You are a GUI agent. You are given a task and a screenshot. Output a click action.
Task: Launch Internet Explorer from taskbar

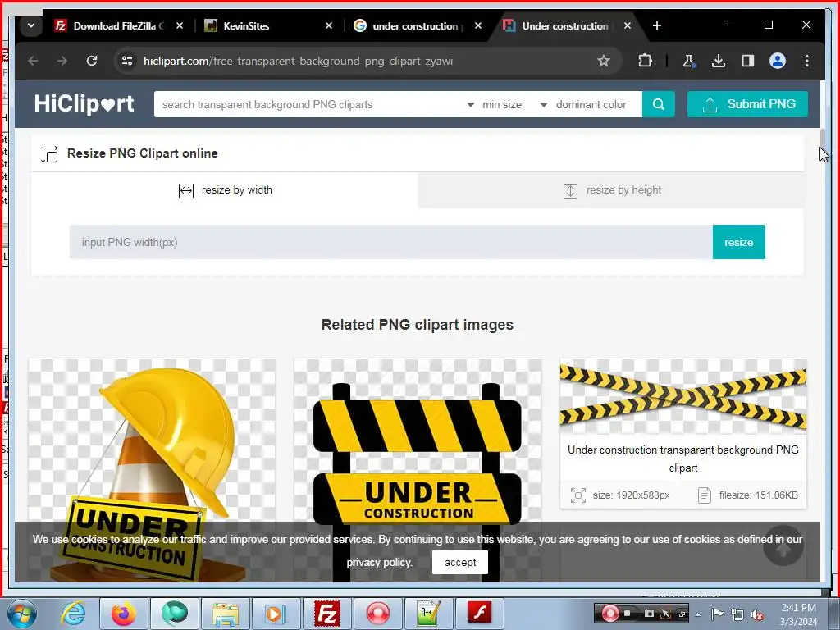click(73, 613)
